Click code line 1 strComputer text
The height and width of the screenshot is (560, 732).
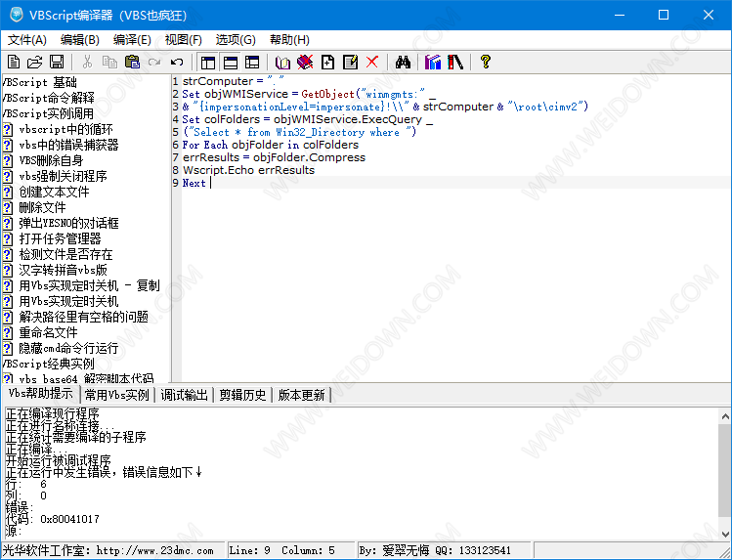[x=218, y=82]
